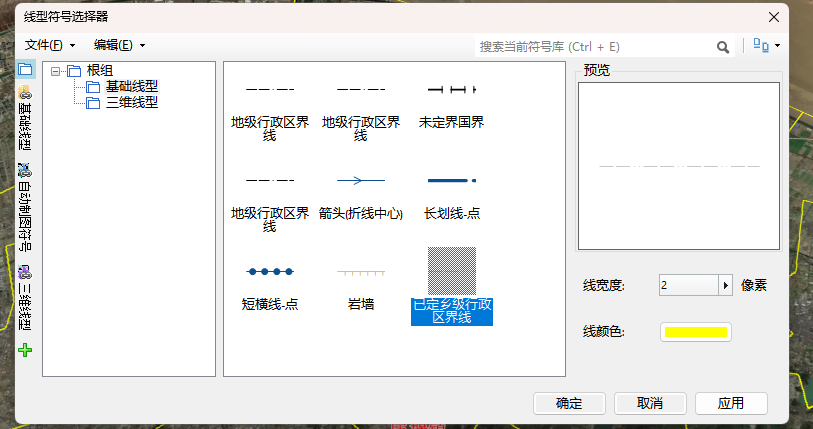The height and width of the screenshot is (429, 813).
Task: Select the highlighted 已定乡级行政区界线 symbol
Action: pyautogui.click(x=452, y=286)
